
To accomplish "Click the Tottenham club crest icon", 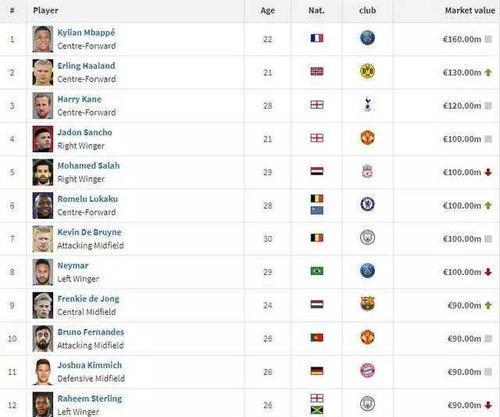I will 367,104.
